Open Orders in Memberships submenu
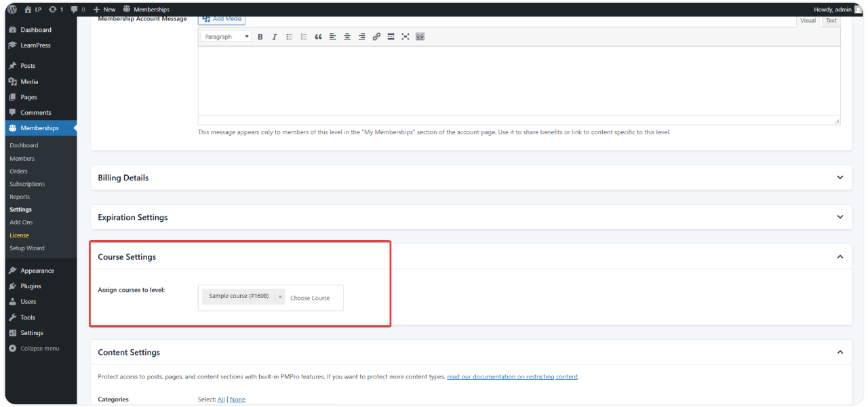The width and height of the screenshot is (868, 407). pyautogui.click(x=19, y=171)
